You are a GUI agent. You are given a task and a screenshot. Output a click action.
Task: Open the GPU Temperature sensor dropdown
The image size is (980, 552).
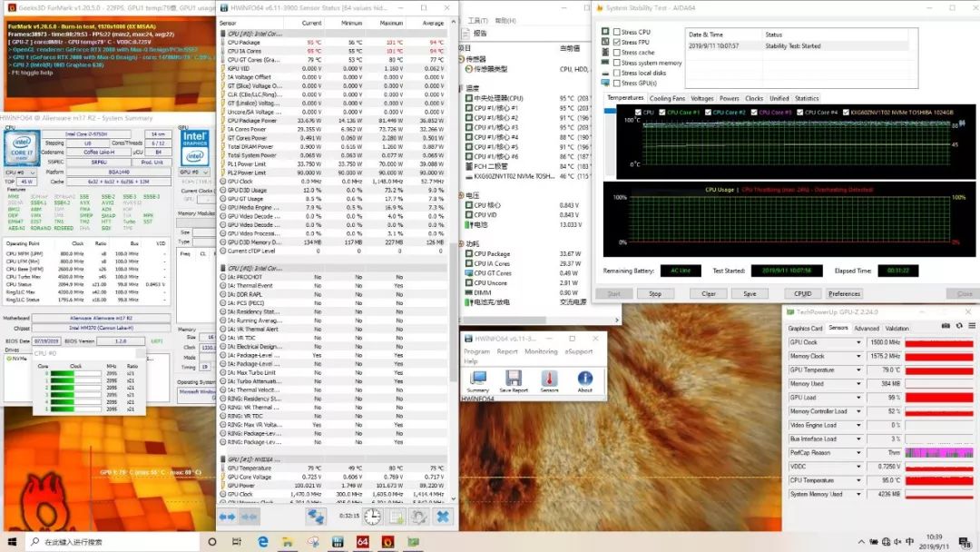point(858,370)
